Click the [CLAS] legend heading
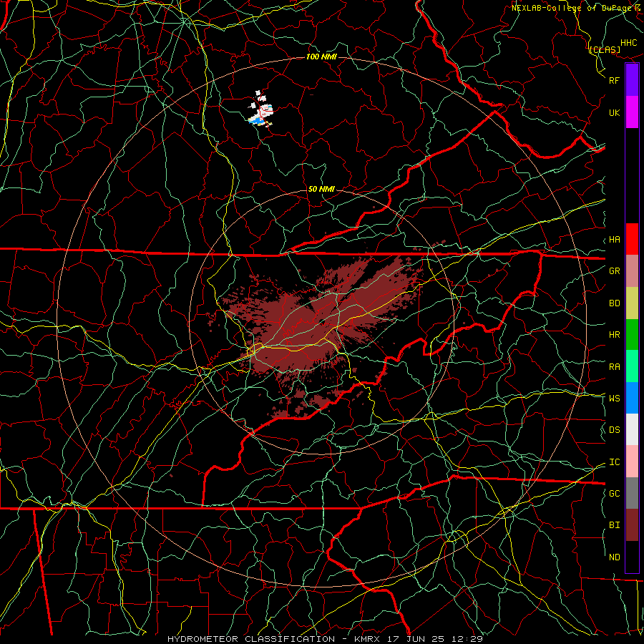Image resolution: width=644 pixels, height=644 pixels. (605, 50)
